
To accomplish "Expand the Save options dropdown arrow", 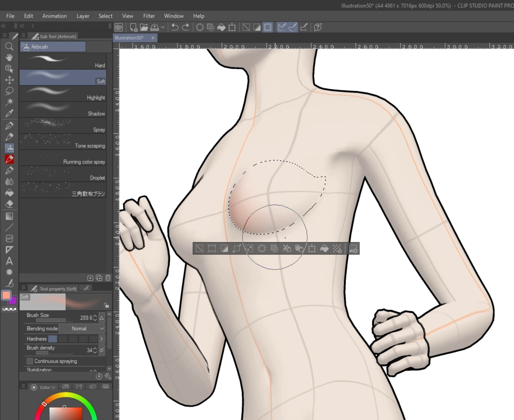I will pos(163,27).
